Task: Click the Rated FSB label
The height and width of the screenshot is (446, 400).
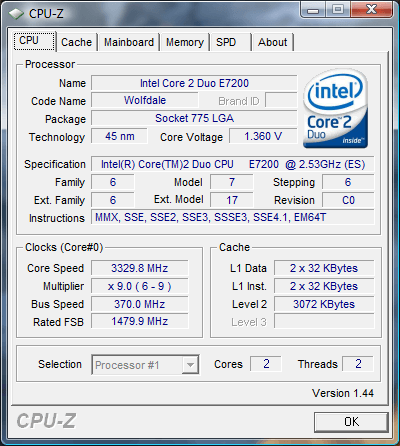Action: pos(58,322)
